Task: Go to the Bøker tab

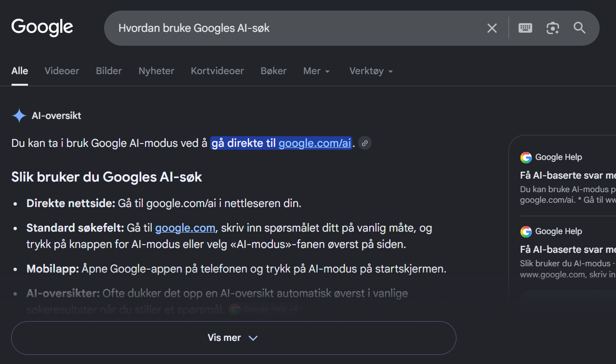Action: click(x=274, y=71)
